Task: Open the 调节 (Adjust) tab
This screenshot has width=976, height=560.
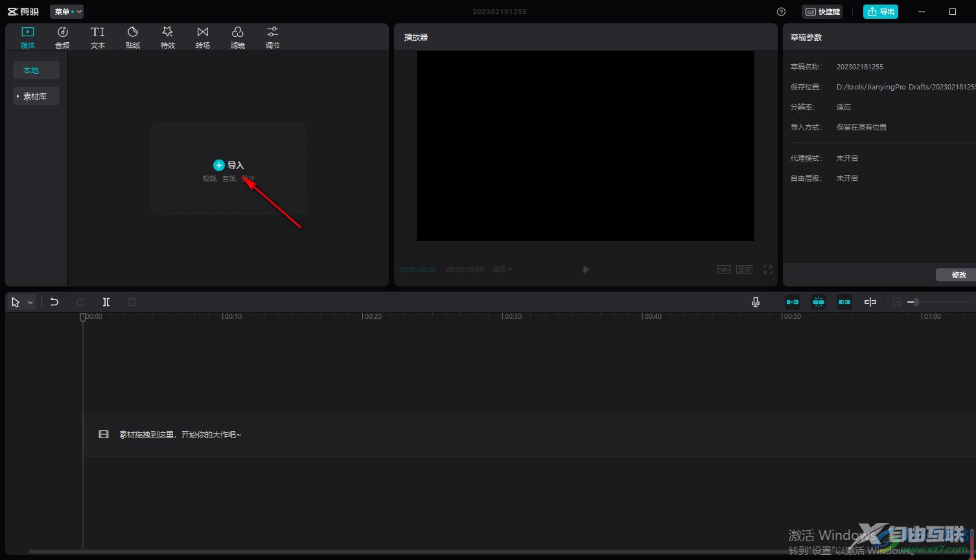Action: coord(272,38)
